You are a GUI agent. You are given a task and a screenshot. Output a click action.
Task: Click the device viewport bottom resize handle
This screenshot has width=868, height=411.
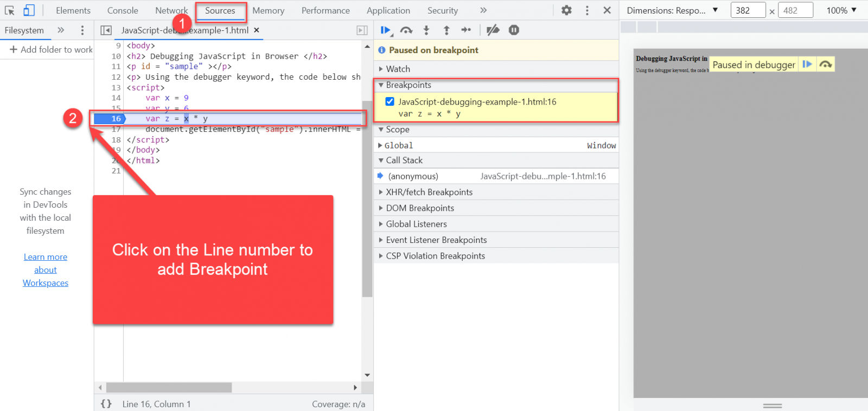[773, 406]
